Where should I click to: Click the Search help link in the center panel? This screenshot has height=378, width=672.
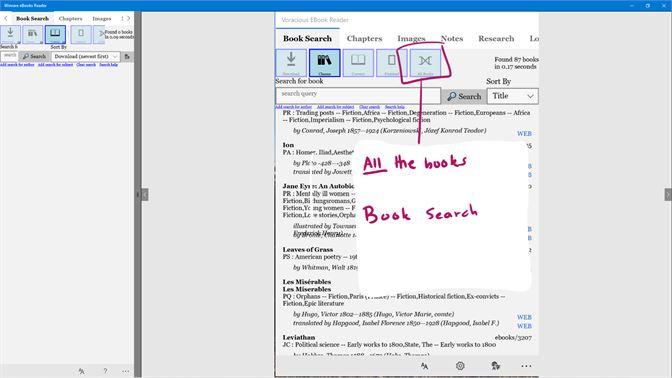[395, 107]
